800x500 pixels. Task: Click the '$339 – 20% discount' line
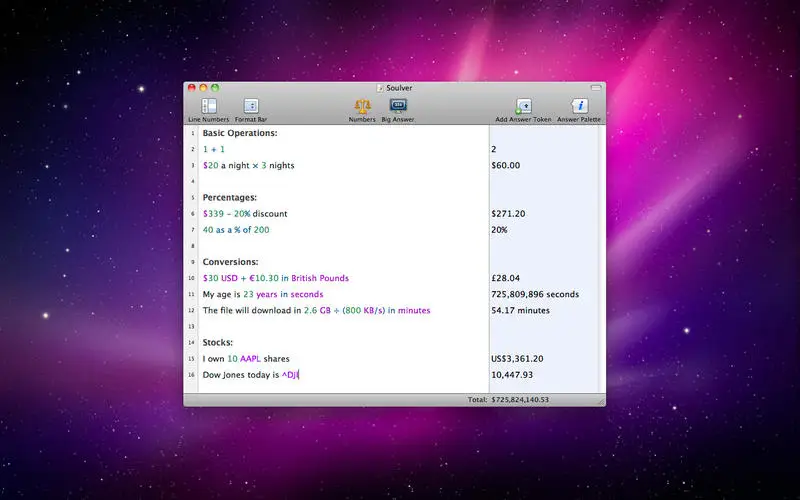245,214
